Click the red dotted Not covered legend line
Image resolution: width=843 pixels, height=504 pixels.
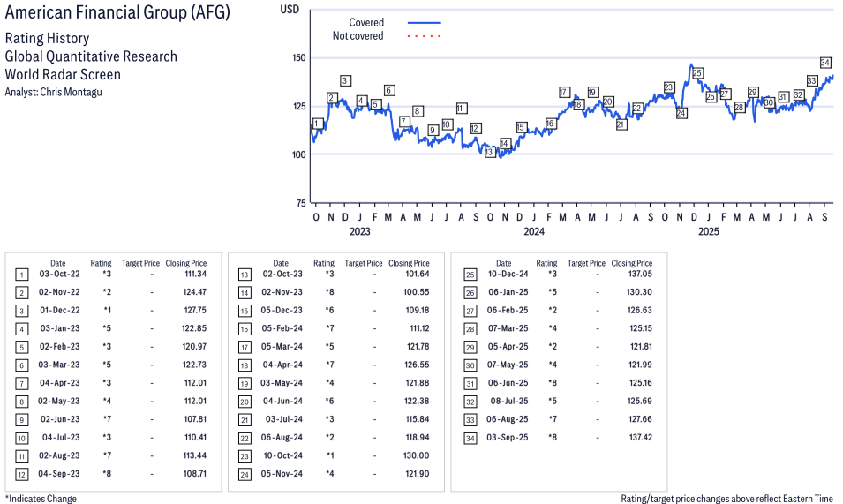coord(424,36)
